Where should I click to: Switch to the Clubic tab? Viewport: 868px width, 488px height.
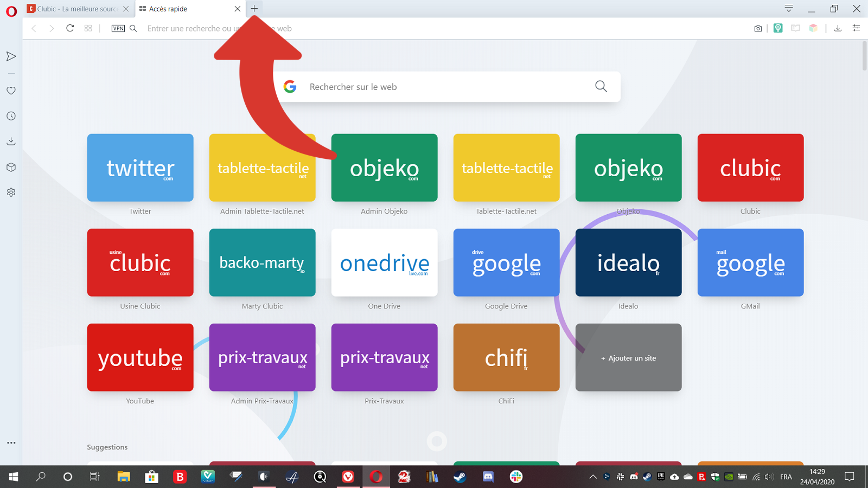(77, 9)
